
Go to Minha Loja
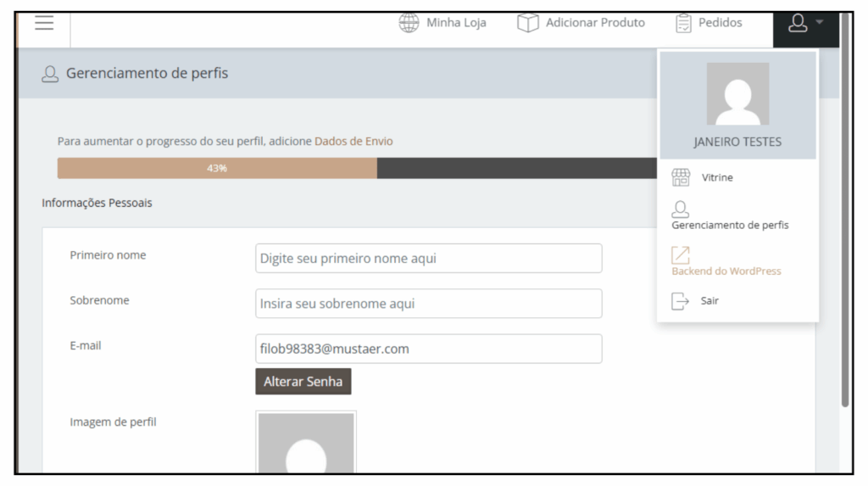(x=456, y=23)
